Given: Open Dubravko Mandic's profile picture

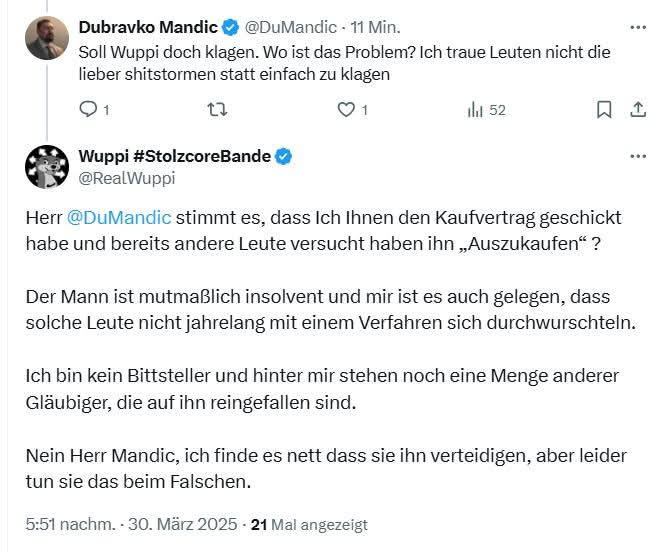Looking at the screenshot, I should pyautogui.click(x=47, y=38).
